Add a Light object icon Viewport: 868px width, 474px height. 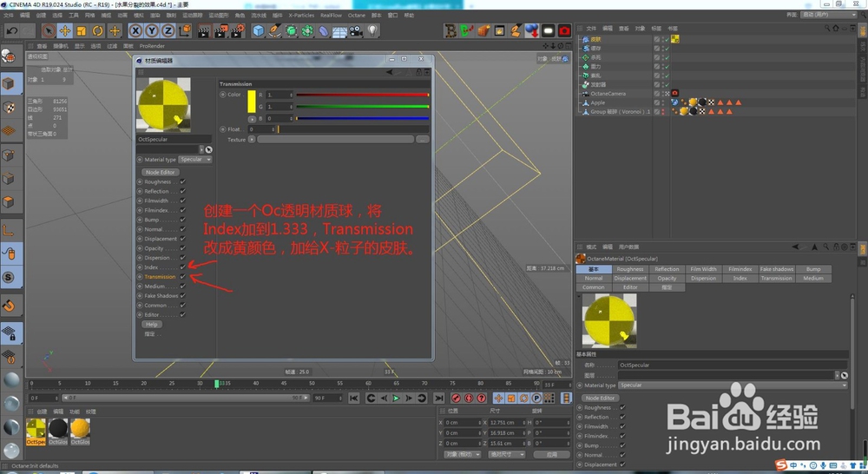[372, 31]
